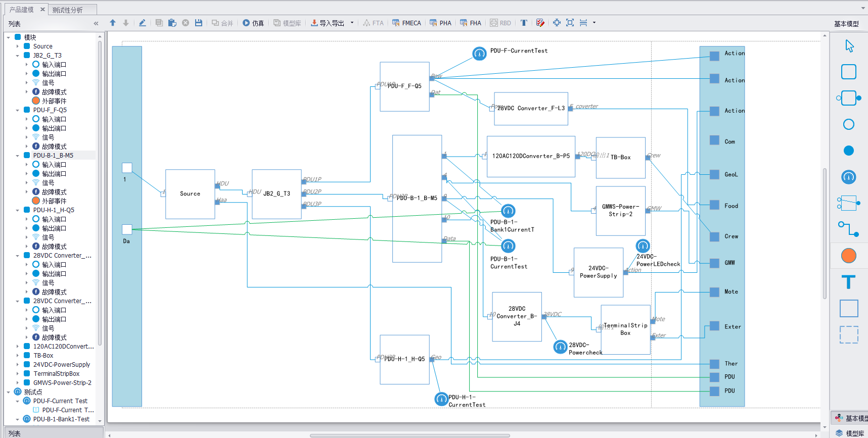Image resolution: width=868 pixels, height=438 pixels.
Task: Select the rounded rectangle module shape
Action: [x=849, y=72]
